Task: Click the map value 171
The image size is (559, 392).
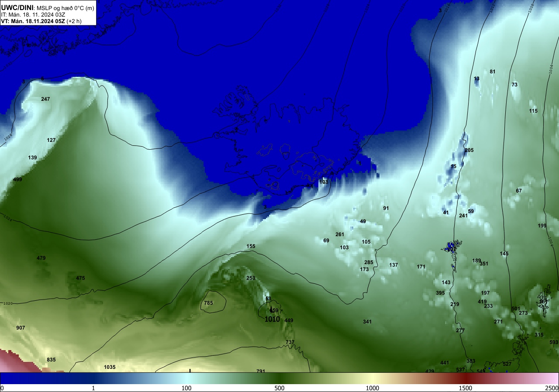Action: point(421,267)
